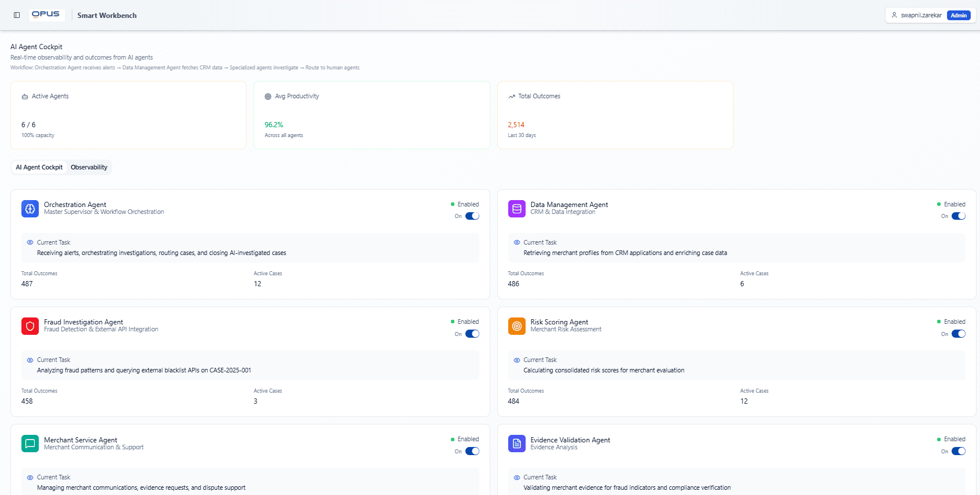Click the CASE-2025-001 fraud task text
Viewport: 980px width, 495px height.
click(144, 371)
